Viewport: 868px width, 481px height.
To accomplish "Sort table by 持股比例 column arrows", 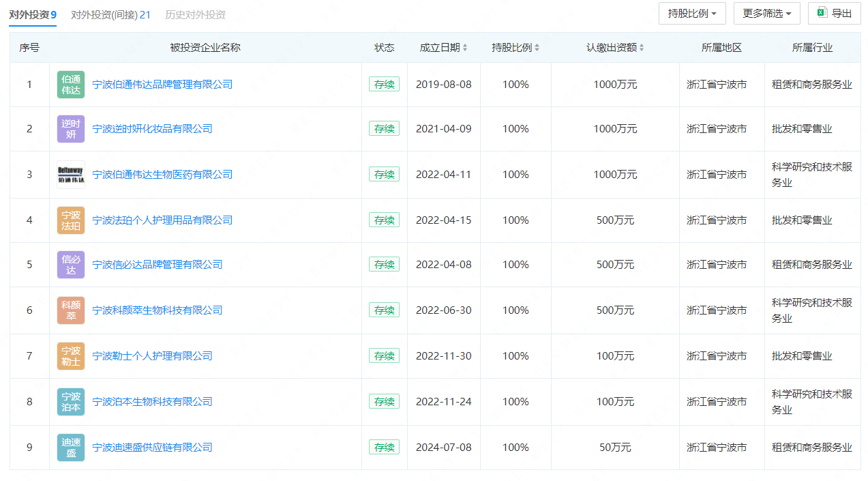I will pos(537,48).
